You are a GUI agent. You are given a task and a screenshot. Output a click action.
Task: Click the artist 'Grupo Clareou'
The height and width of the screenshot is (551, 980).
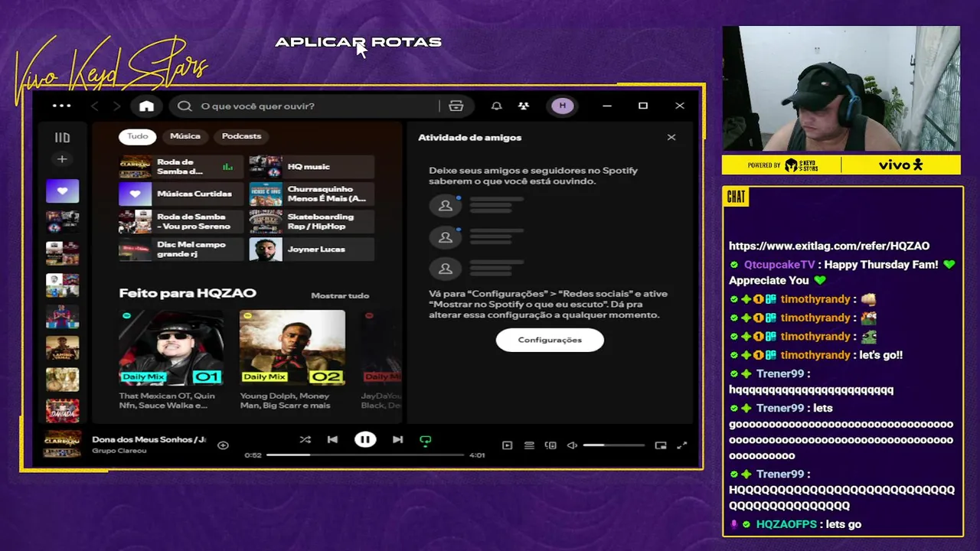pos(119,451)
